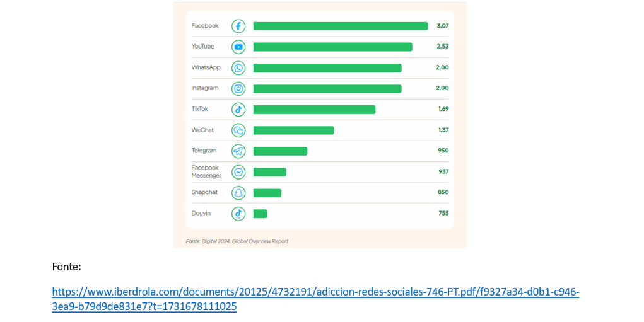Select the Telegram 950 value
Screen dimensions: 644x322
(443, 151)
